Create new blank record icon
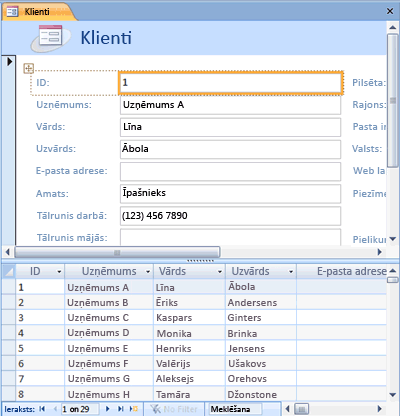Screen dimensions: 400x416 pos(134,409)
